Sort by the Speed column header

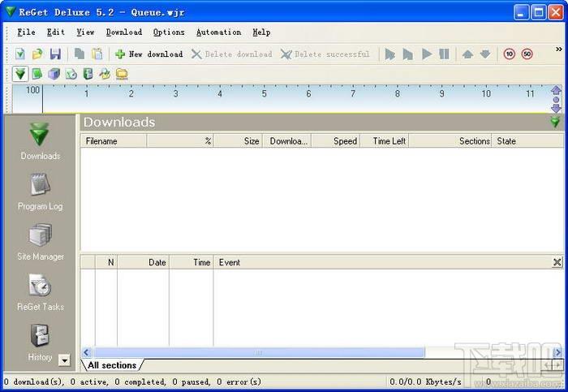coord(336,141)
